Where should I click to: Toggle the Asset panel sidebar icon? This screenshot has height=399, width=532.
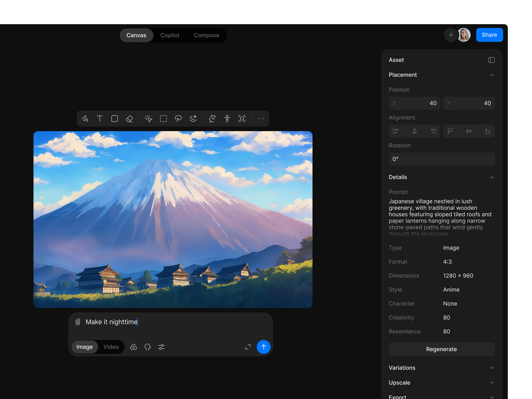click(x=492, y=60)
